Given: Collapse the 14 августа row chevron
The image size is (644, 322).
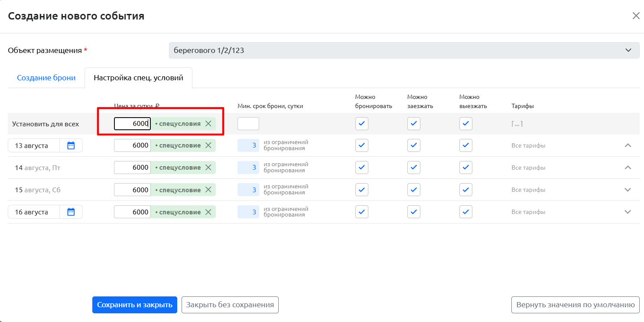Looking at the screenshot, I should pyautogui.click(x=628, y=168).
